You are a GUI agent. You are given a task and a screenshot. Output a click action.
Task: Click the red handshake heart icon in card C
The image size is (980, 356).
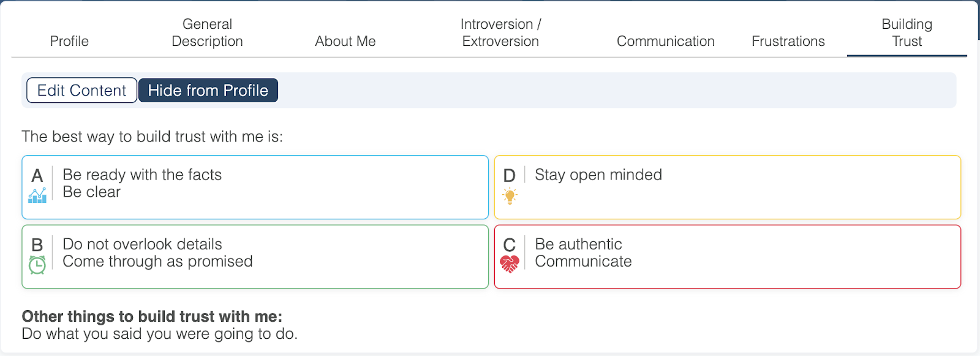(x=510, y=264)
